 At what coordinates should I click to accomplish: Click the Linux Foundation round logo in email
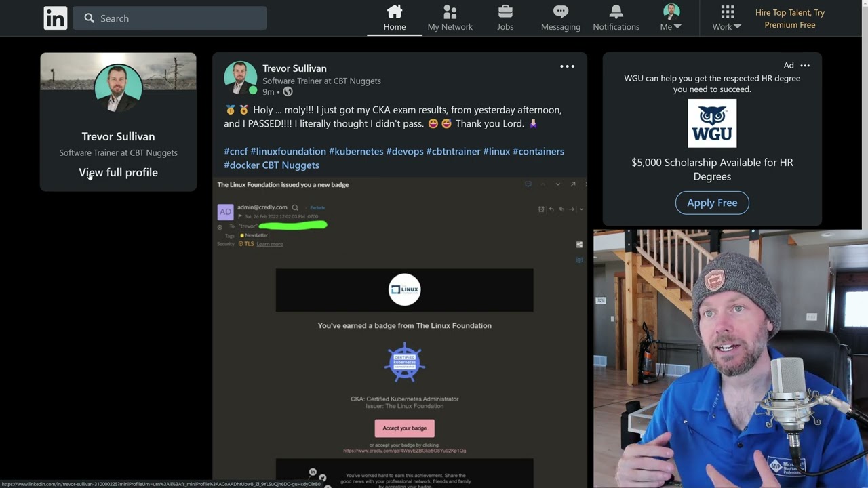(x=404, y=289)
